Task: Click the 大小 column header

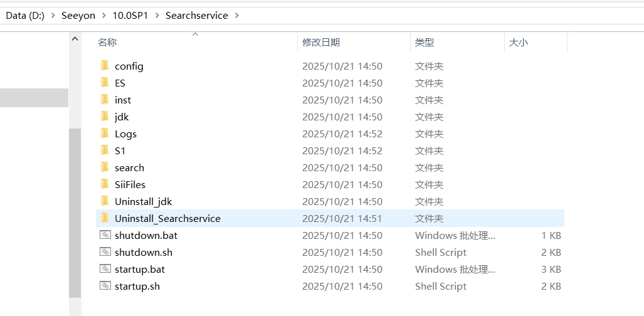Action: pos(518,42)
